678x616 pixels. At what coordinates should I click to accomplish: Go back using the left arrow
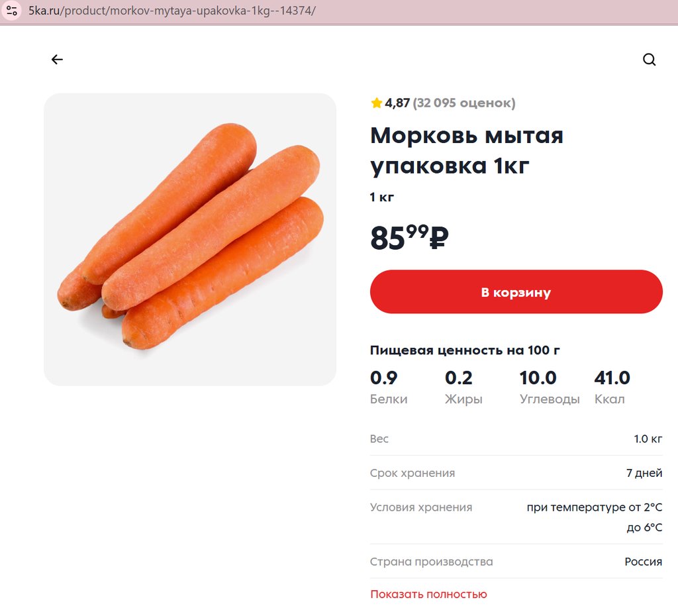pos(57,60)
